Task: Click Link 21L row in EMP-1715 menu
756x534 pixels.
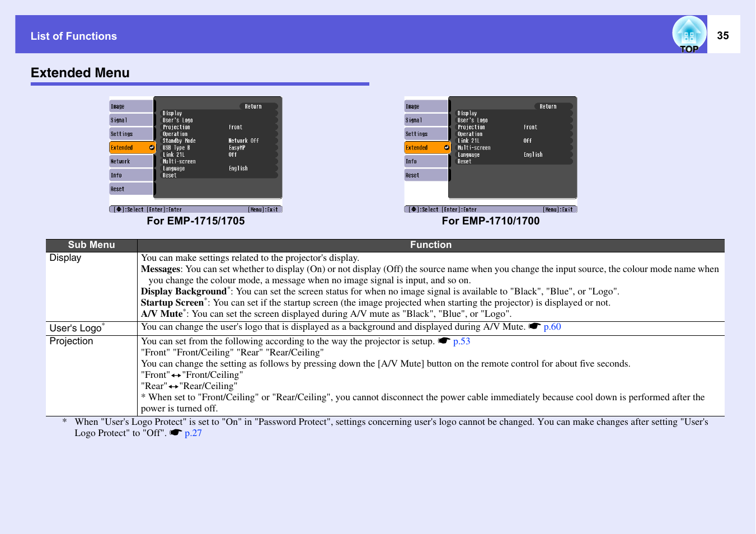Action: click(218, 154)
